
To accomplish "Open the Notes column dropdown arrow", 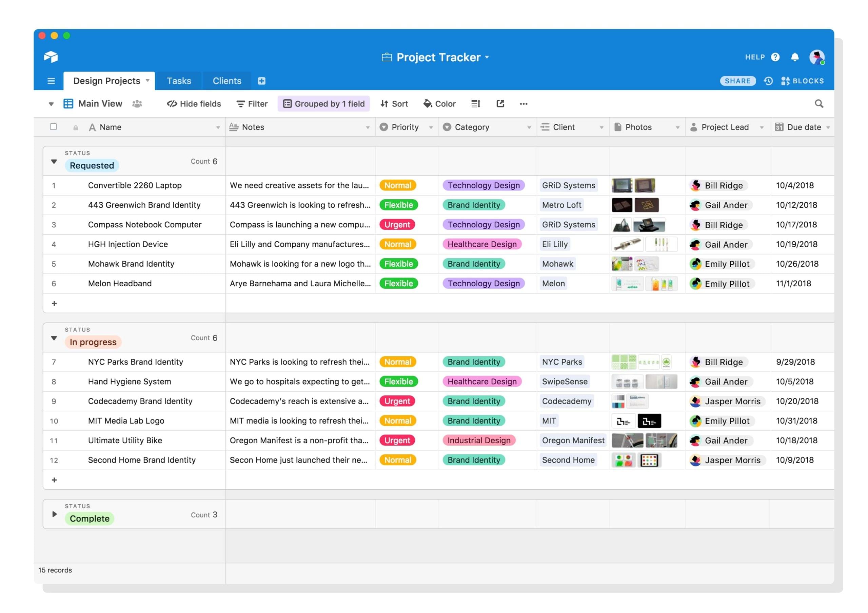I will click(x=368, y=128).
